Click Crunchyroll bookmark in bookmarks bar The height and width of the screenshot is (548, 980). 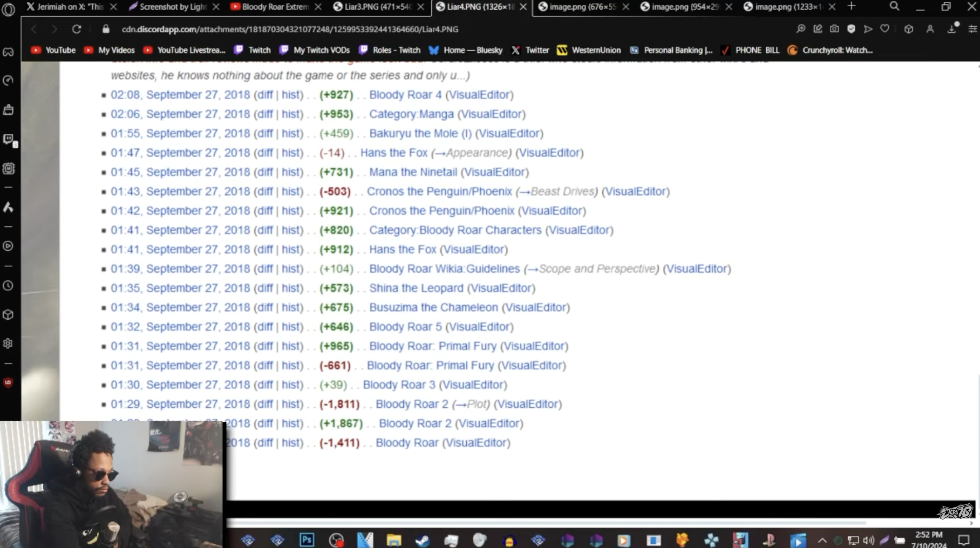831,50
